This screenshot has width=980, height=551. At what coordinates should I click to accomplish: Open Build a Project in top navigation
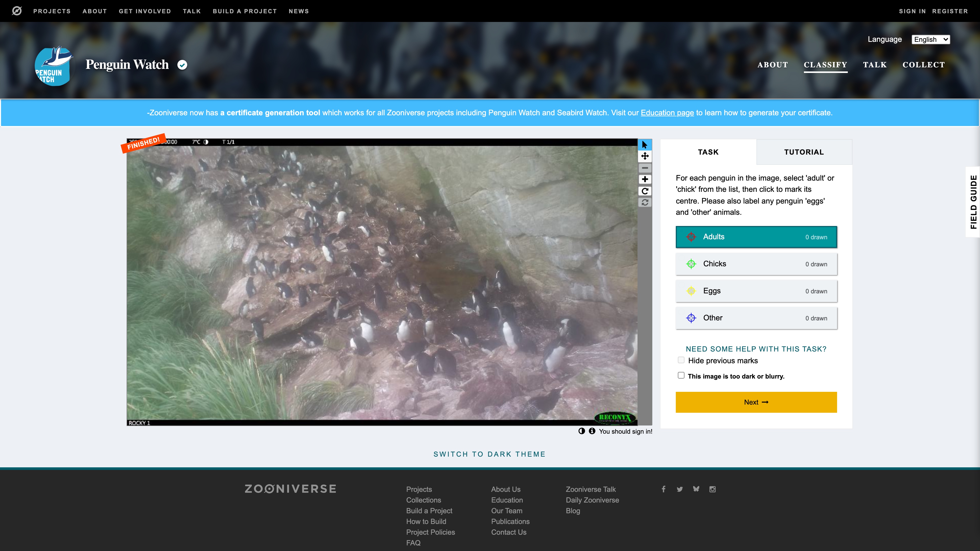(245, 11)
